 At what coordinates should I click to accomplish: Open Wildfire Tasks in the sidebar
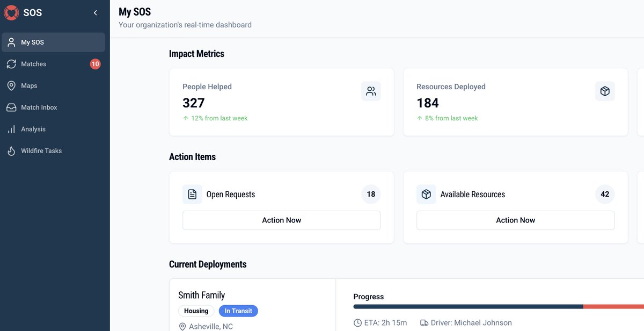point(53,151)
